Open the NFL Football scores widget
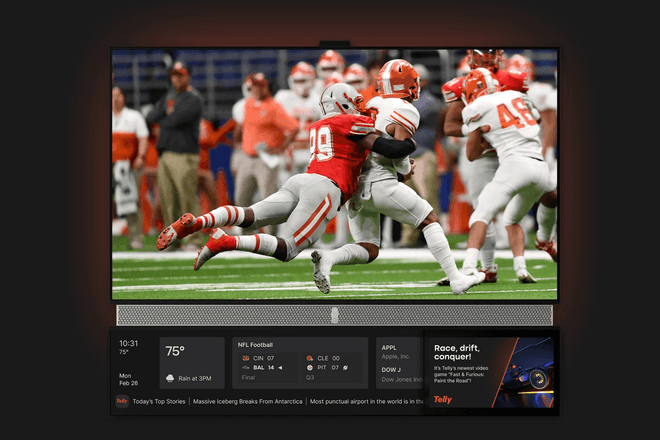660x440 pixels. tap(300, 362)
